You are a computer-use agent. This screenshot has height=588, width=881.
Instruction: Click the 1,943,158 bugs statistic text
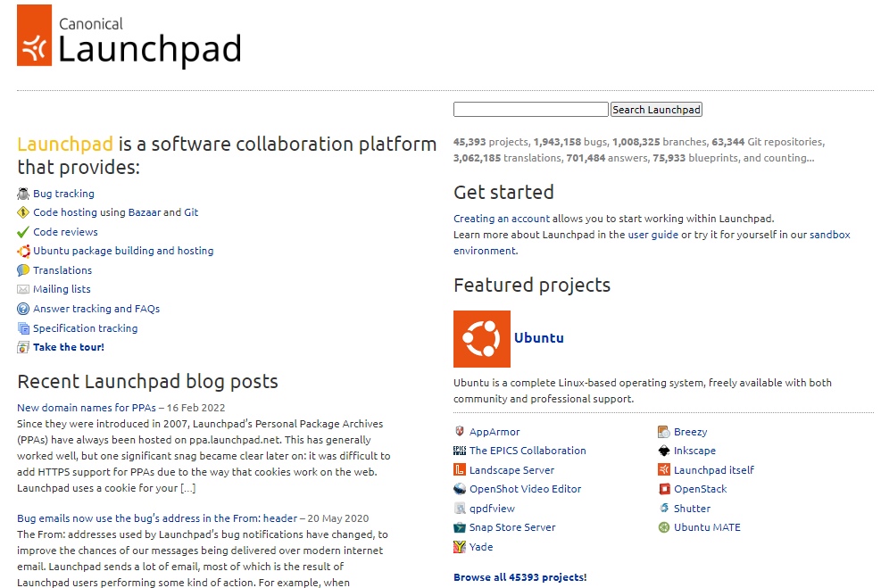click(570, 142)
